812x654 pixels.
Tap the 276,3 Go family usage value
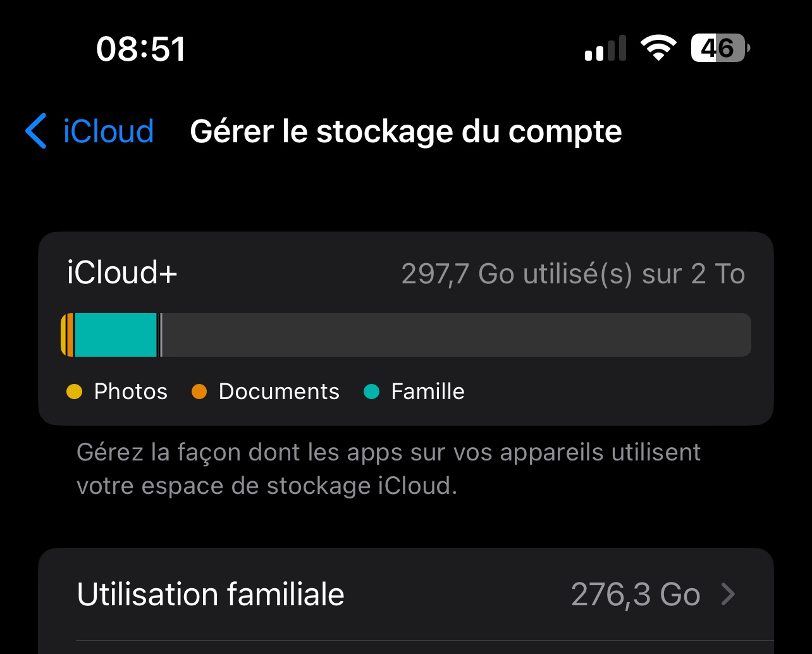[635, 595]
